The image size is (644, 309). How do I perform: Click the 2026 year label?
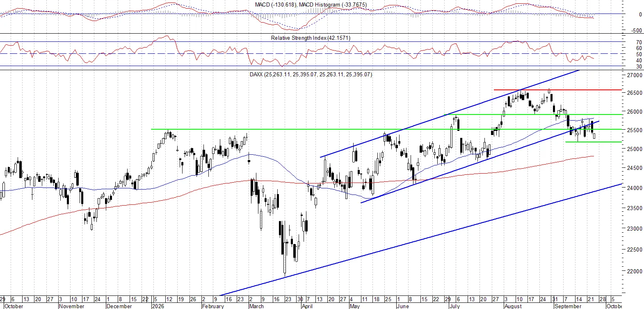click(158, 306)
